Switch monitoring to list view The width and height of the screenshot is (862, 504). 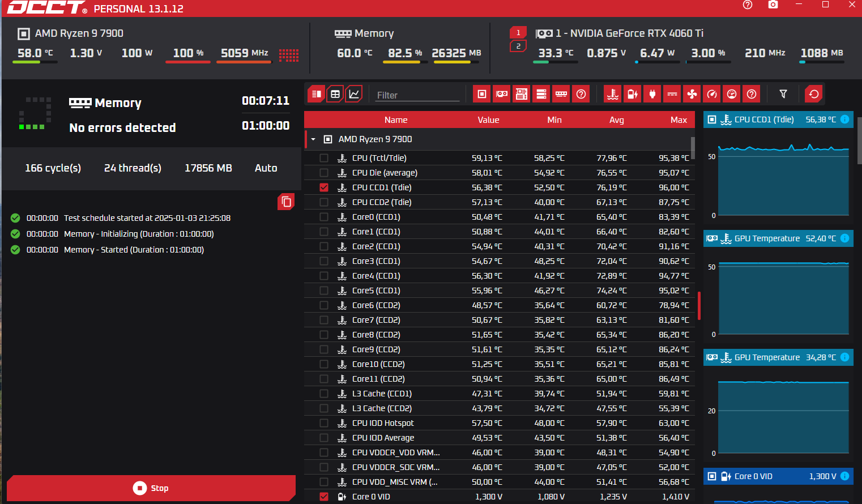coord(317,94)
